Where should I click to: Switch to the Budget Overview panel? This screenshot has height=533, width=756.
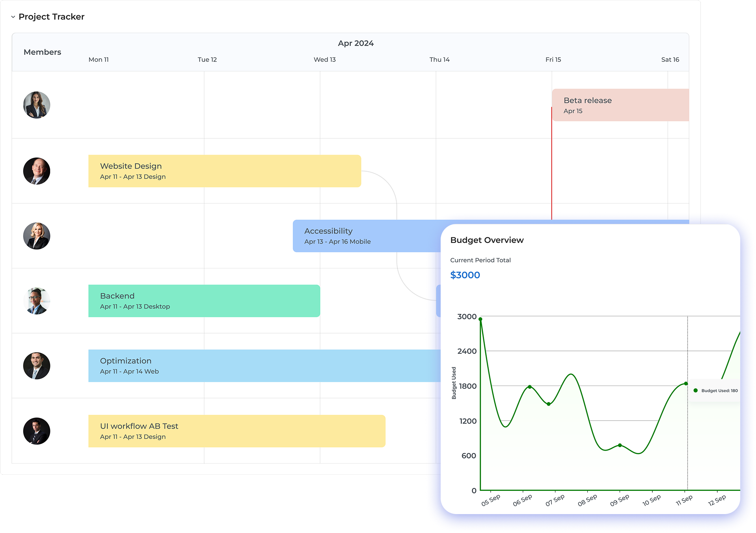click(x=487, y=240)
